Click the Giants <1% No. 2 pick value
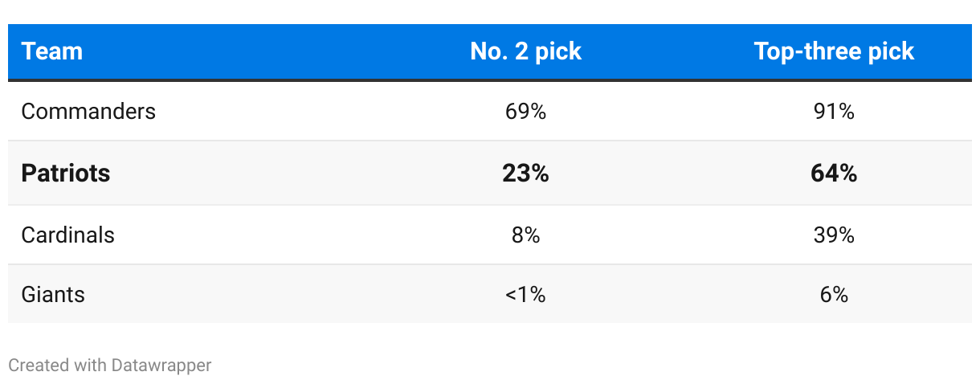The image size is (980, 384). pos(525,294)
